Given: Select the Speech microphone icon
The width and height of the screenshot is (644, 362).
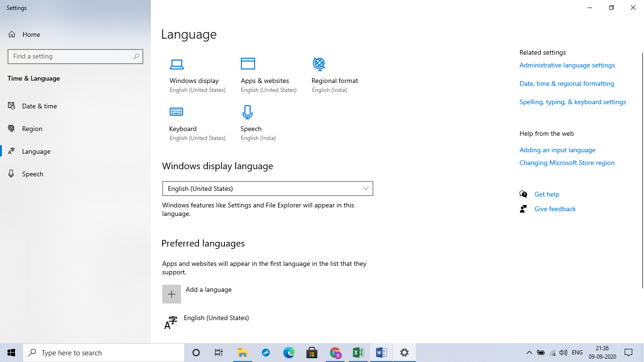Looking at the screenshot, I should 247,112.
